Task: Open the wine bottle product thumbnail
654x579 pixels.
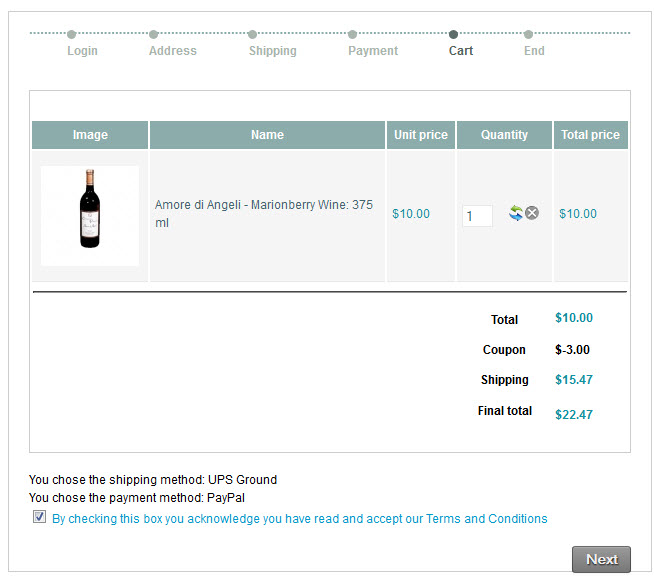Action: (90, 215)
